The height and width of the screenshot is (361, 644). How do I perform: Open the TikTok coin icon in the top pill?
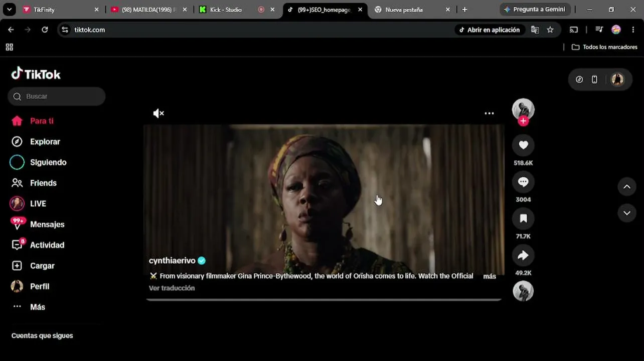click(579, 80)
